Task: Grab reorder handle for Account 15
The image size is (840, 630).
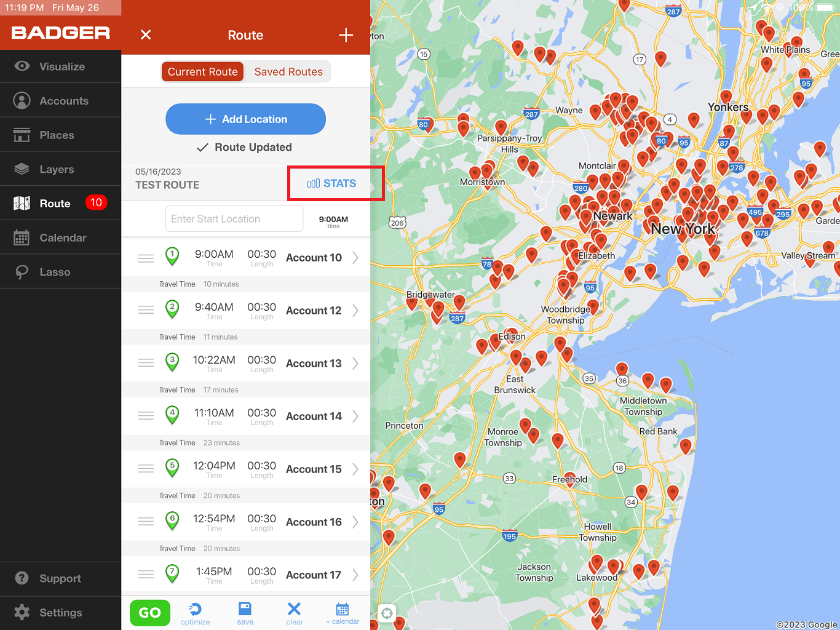Action: click(x=146, y=469)
